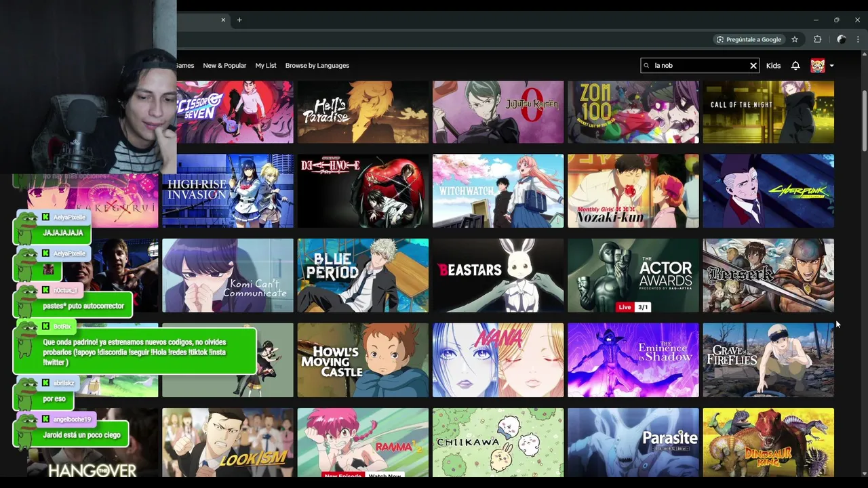Open the Call of the Night card

coord(768,112)
